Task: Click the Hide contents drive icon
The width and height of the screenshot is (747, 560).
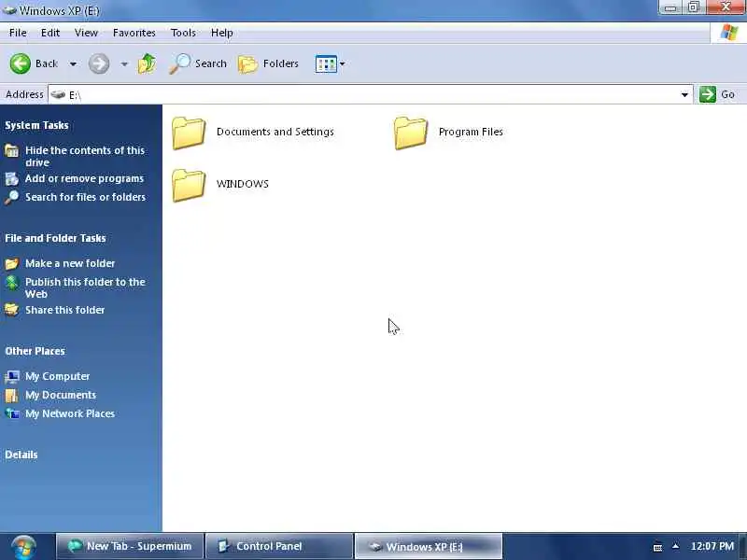Action: point(12,151)
